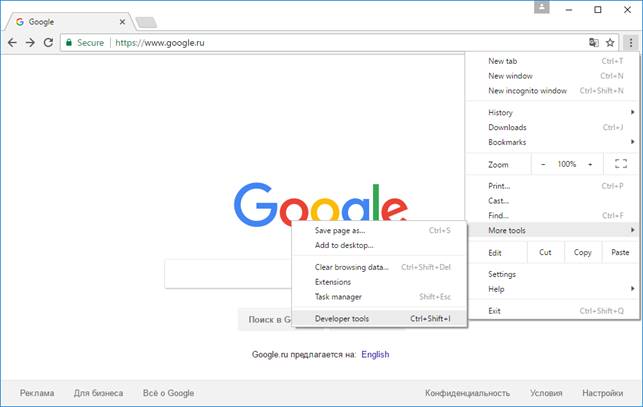Click Copy in the Edit row
The width and height of the screenshot is (643, 407).
pyautogui.click(x=583, y=252)
